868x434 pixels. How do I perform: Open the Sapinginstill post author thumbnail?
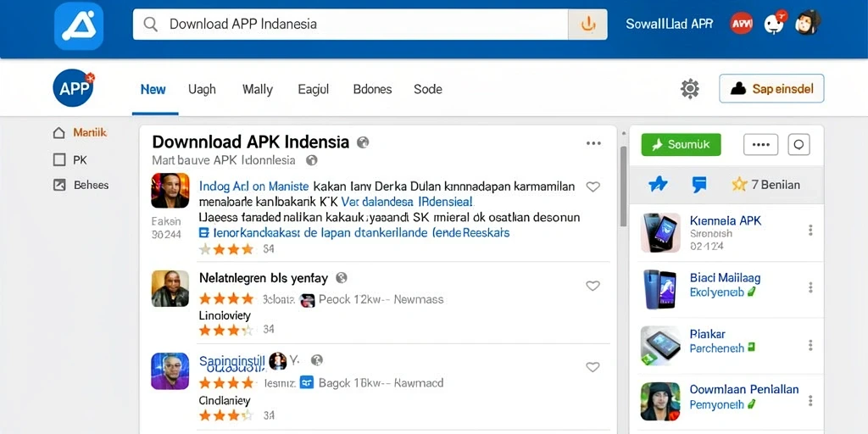pos(170,371)
